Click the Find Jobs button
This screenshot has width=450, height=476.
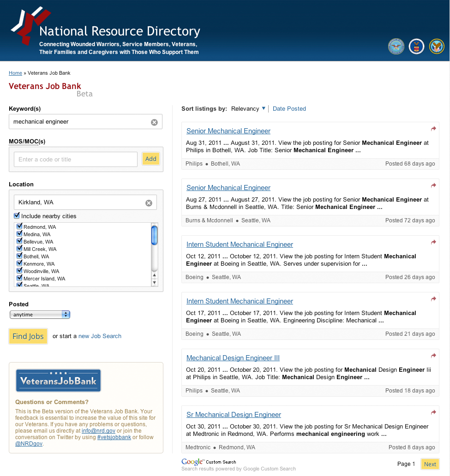(28, 336)
